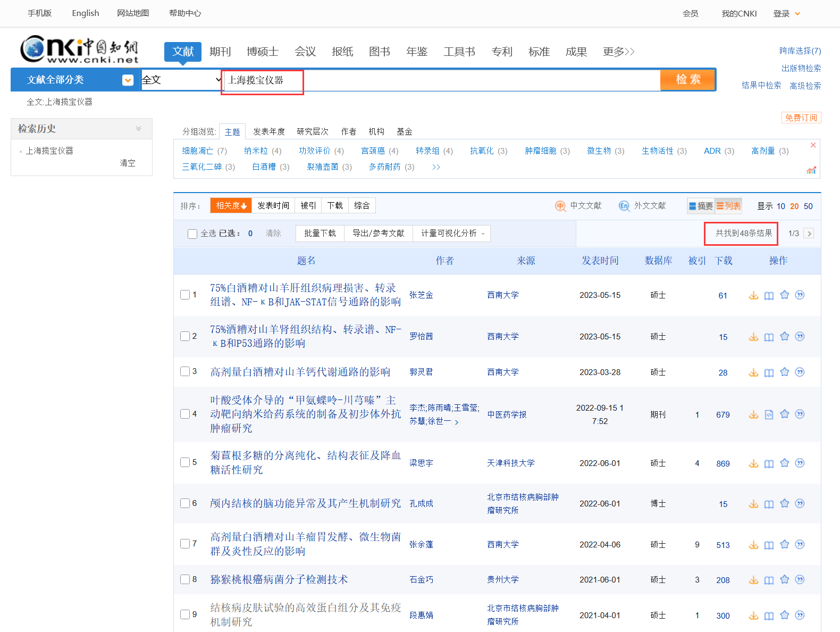
Task: Download the paper by 张余蓬
Action: coord(753,545)
